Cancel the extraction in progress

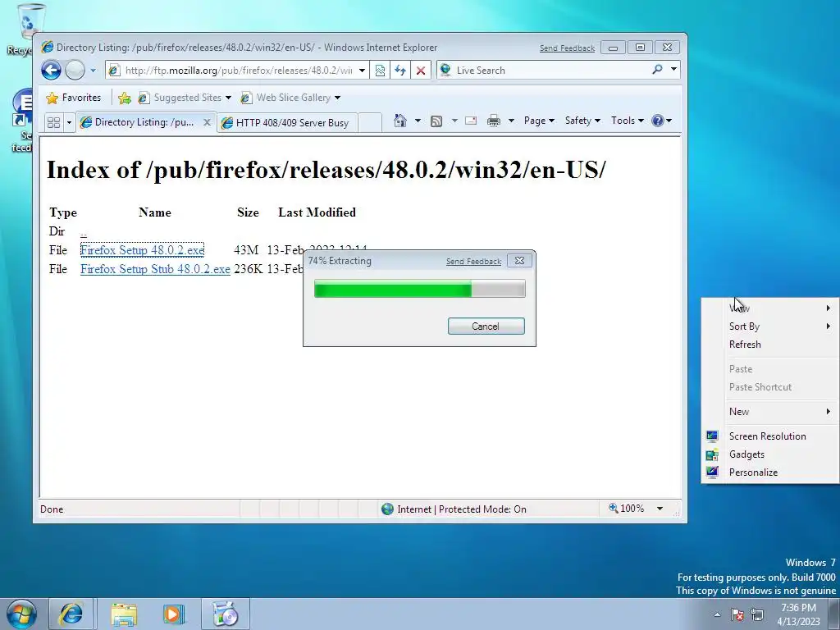pos(486,326)
